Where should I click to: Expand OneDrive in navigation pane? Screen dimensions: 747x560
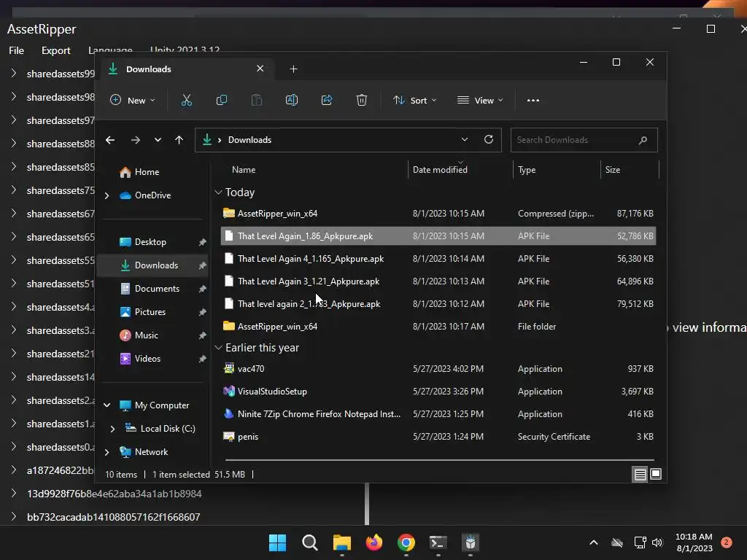pos(107,195)
